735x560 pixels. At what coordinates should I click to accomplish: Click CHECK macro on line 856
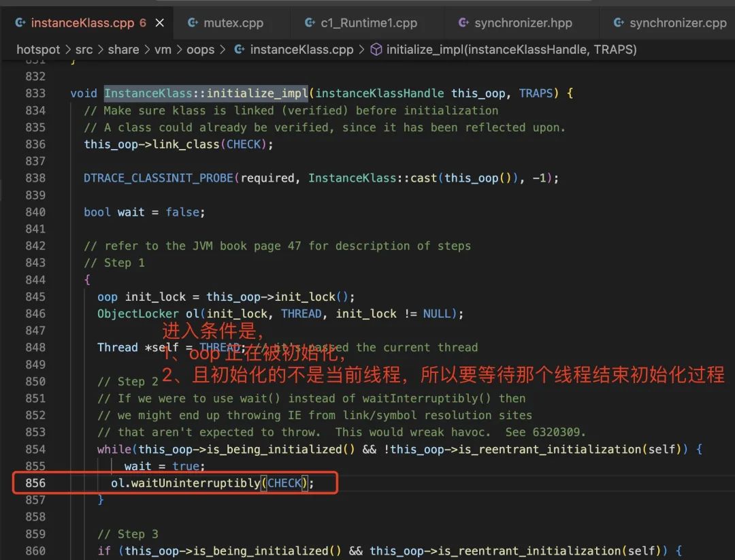point(284,483)
